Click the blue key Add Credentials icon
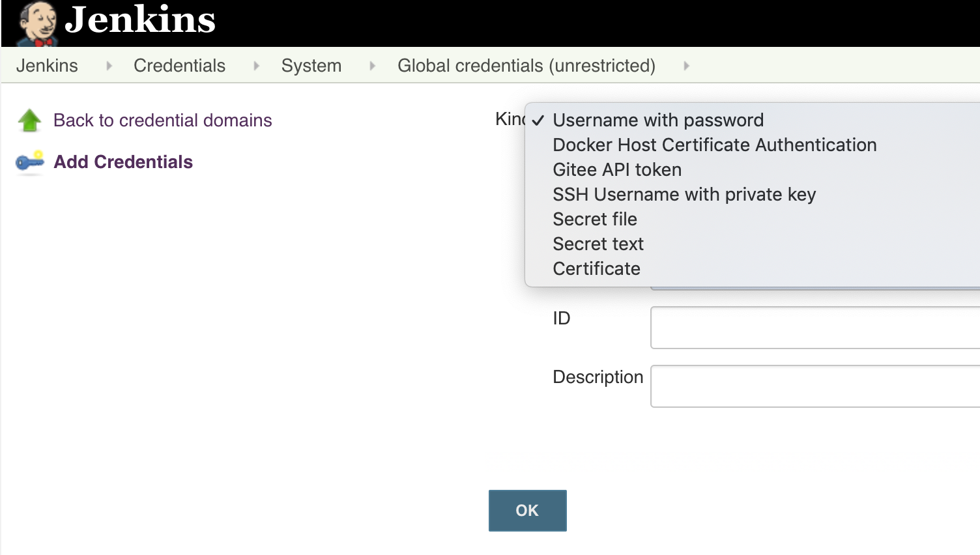Image resolution: width=980 pixels, height=555 pixels. tap(29, 162)
